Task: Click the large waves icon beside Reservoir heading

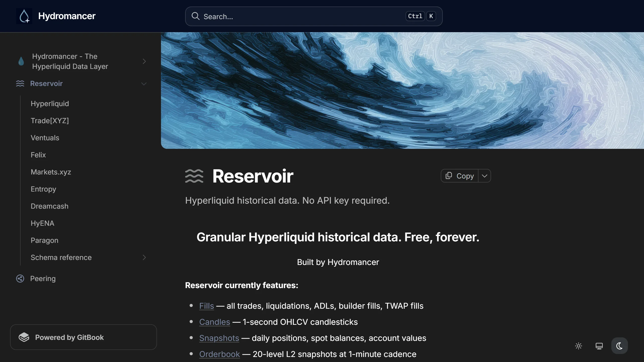Action: [x=194, y=176]
